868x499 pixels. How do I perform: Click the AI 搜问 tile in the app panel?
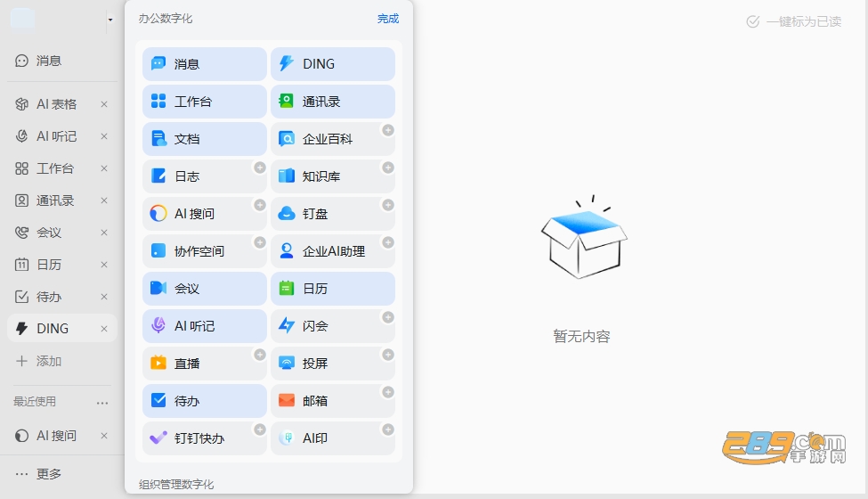204,213
